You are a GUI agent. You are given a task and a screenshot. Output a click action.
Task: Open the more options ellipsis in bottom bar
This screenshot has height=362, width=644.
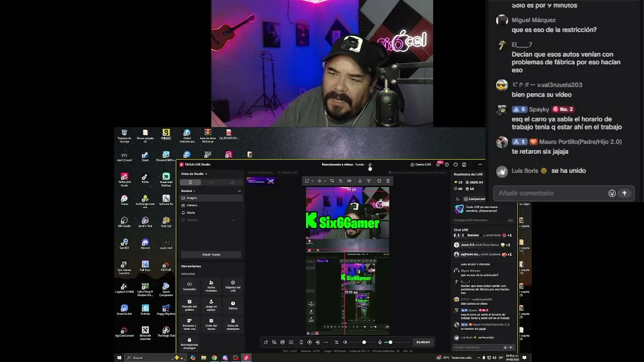[x=326, y=342]
